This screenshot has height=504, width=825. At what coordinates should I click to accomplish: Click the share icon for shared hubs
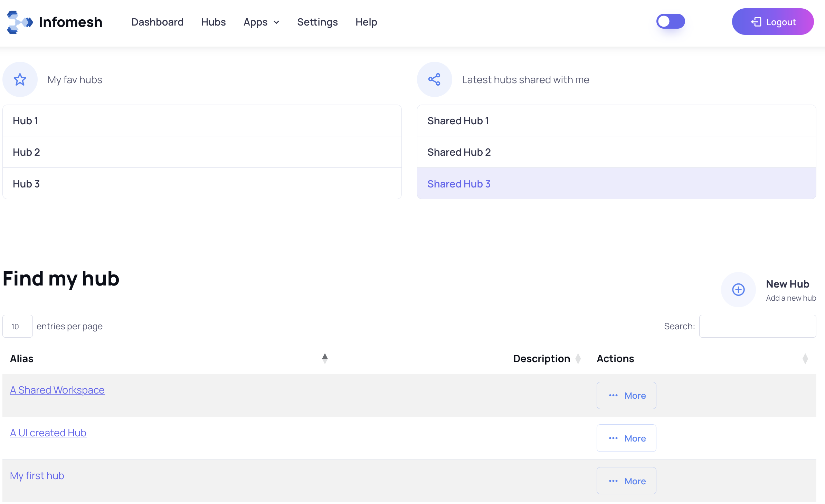(x=434, y=79)
